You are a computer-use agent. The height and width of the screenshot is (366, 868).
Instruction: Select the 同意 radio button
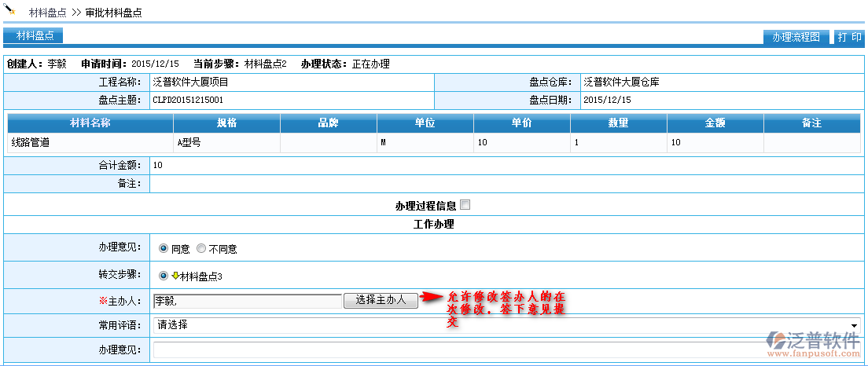coord(164,248)
